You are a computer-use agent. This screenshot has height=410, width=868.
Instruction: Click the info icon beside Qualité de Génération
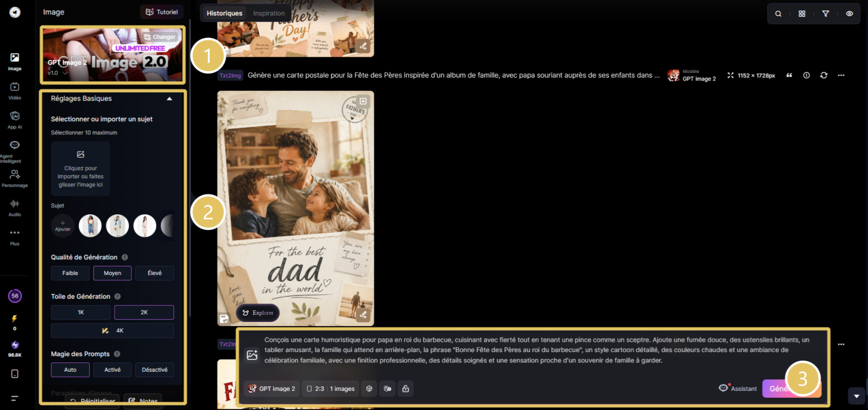pyautogui.click(x=125, y=257)
